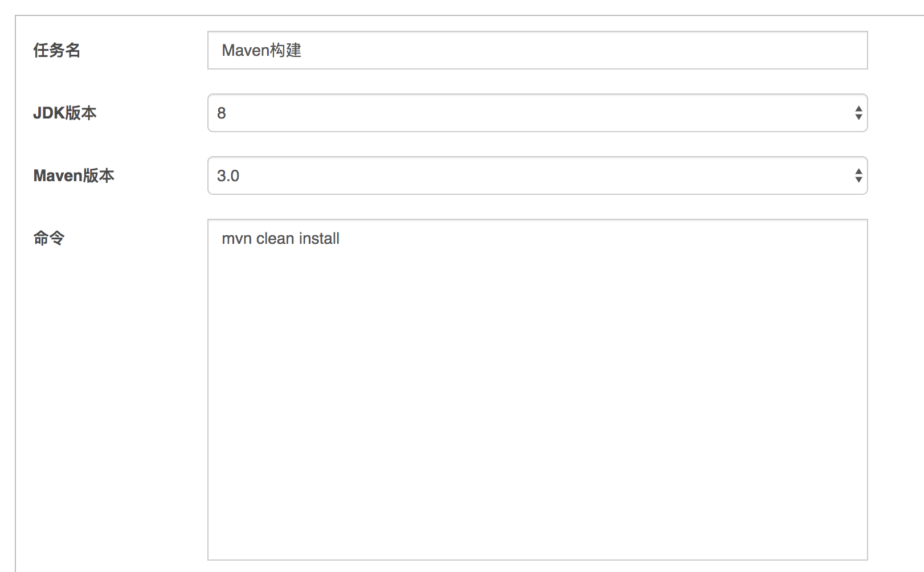924x572 pixels.
Task: Click the 命令 field label
Action: (49, 238)
